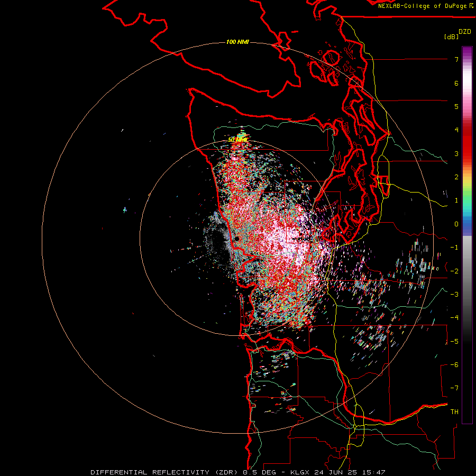Click the 6 dB color scale tick label
This screenshot has width=476, height=476.
(456, 83)
